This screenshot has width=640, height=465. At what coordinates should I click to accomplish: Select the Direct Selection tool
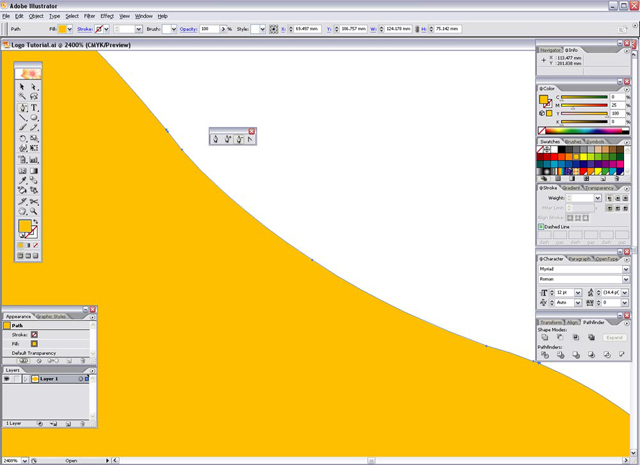click(34, 87)
